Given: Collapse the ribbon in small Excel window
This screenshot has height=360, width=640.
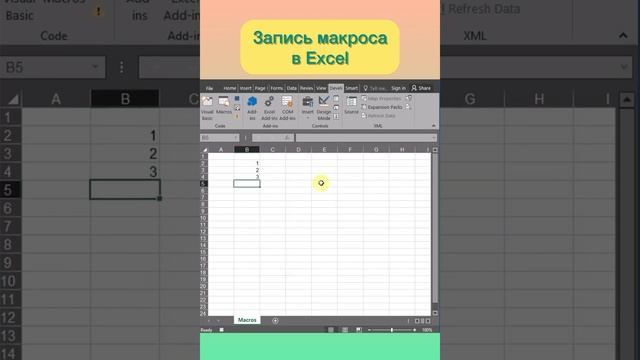Looking at the screenshot, I should tap(433, 126).
